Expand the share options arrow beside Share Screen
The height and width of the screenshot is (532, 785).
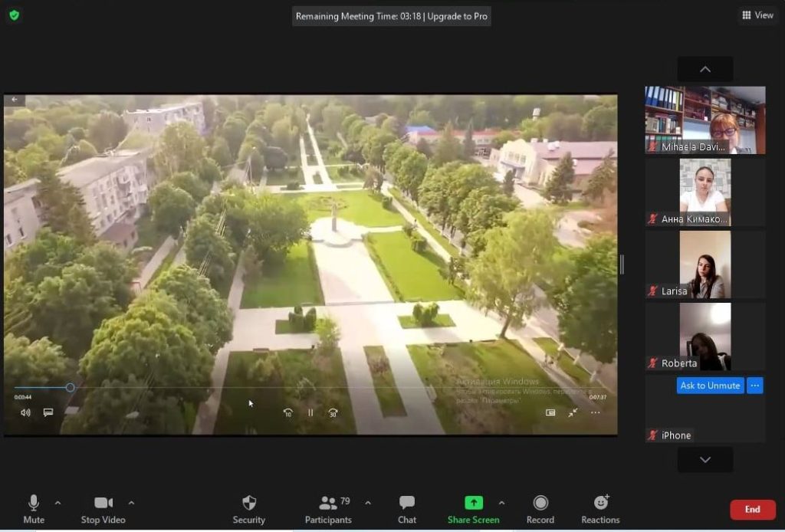[x=501, y=502]
